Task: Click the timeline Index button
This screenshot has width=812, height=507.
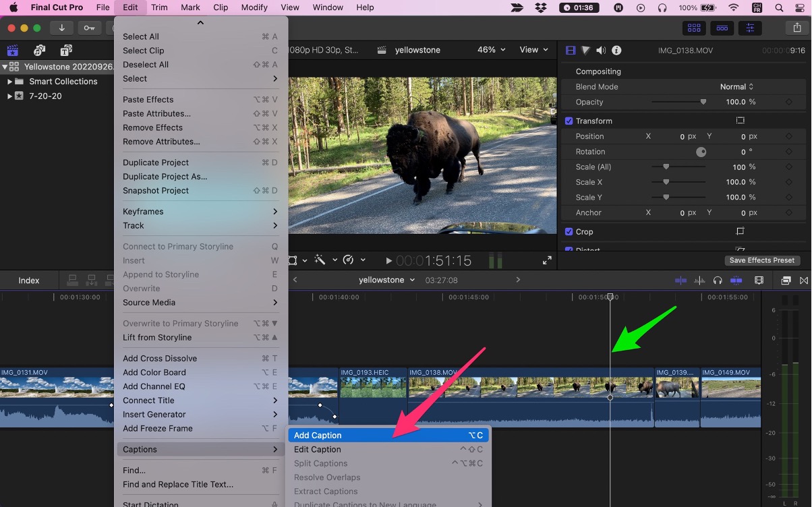Action: (x=29, y=280)
